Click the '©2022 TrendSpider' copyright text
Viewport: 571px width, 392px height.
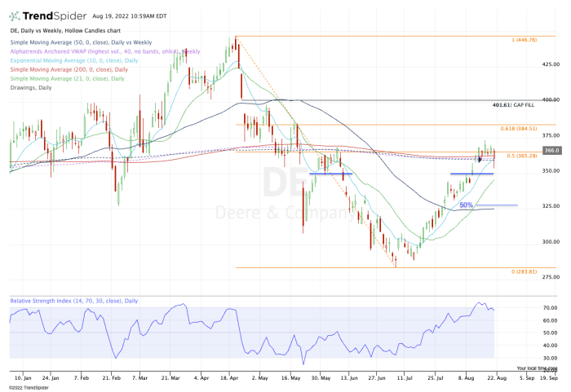[29, 388]
